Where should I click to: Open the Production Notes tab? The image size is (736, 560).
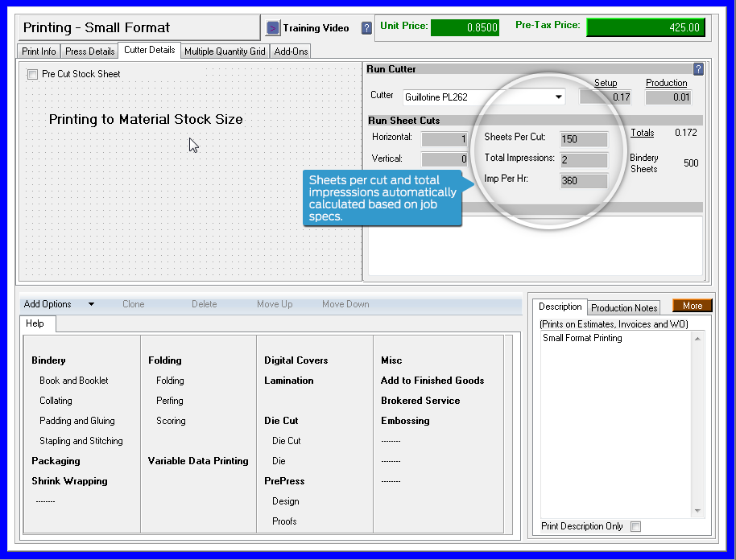pos(623,307)
